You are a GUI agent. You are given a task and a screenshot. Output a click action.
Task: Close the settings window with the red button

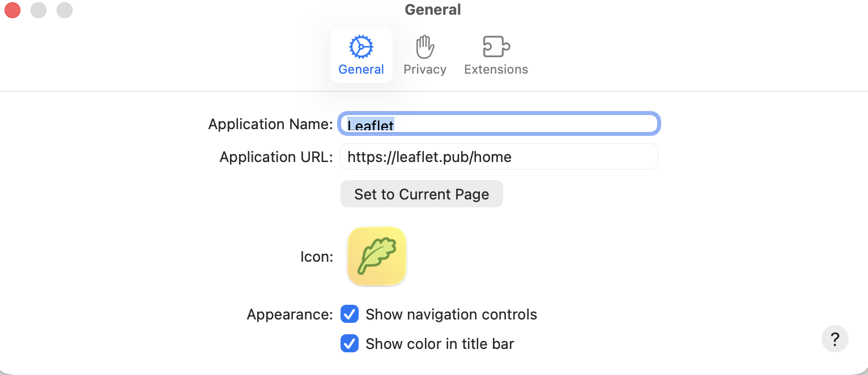(12, 10)
